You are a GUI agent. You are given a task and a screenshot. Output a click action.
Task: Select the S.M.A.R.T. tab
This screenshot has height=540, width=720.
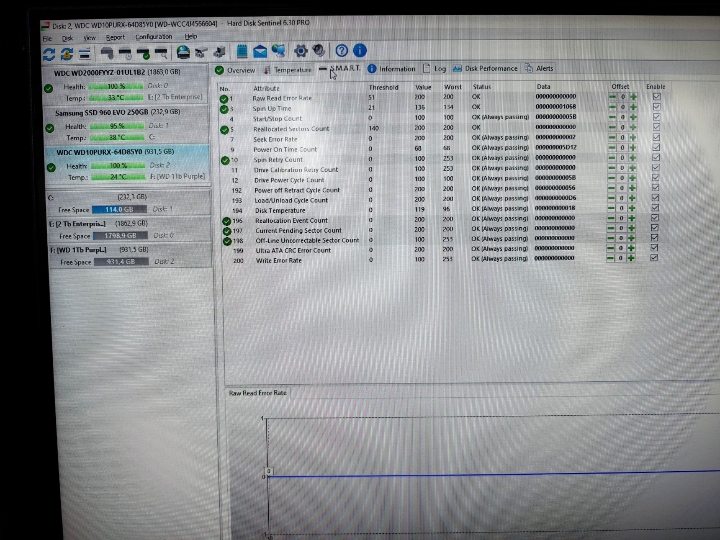pos(340,68)
